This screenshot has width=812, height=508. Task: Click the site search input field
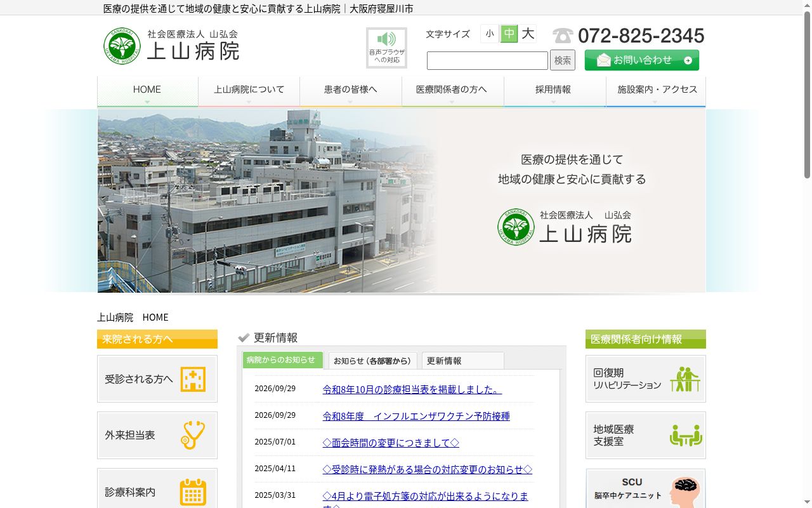coord(487,60)
